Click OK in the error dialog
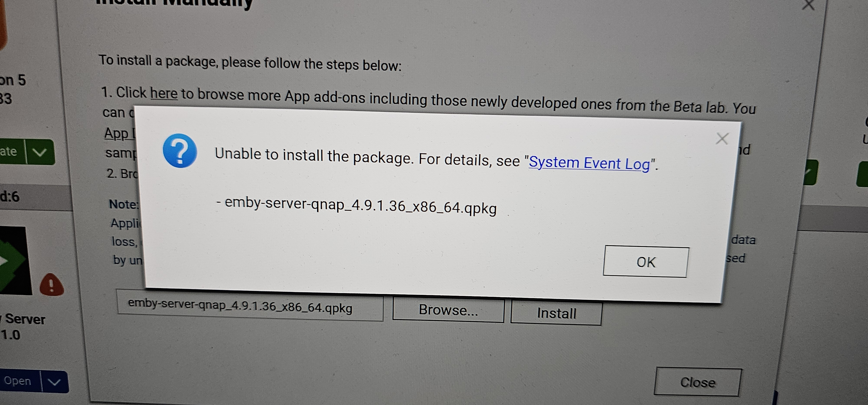Screen dimensions: 868x405 pyautogui.click(x=646, y=262)
